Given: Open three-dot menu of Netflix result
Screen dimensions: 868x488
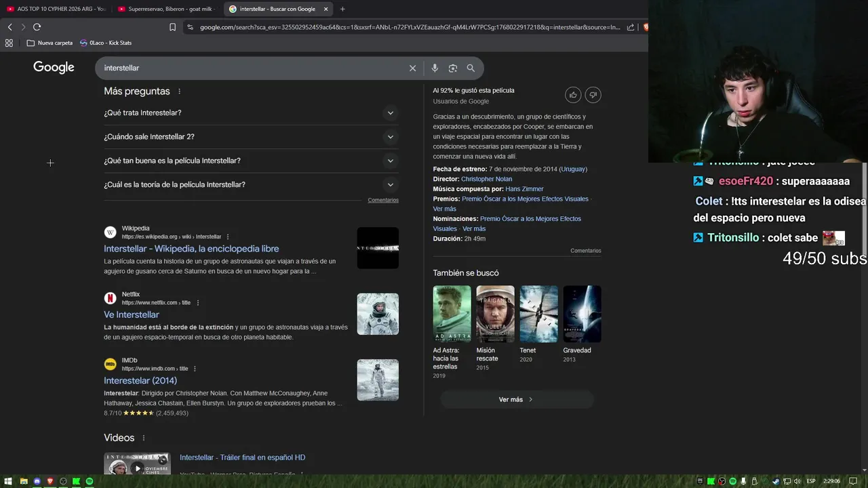Looking at the screenshot, I should pyautogui.click(x=198, y=302).
